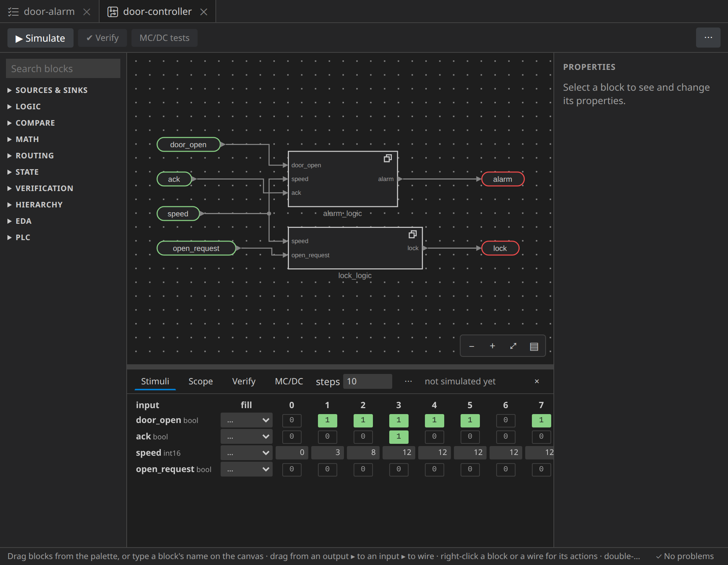The height and width of the screenshot is (565, 728).
Task: Close the stimuli bottom panel
Action: [x=537, y=381]
